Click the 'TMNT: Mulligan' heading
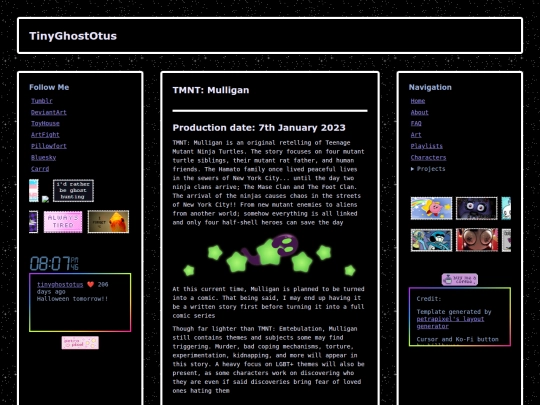The width and height of the screenshot is (540, 405). click(211, 90)
